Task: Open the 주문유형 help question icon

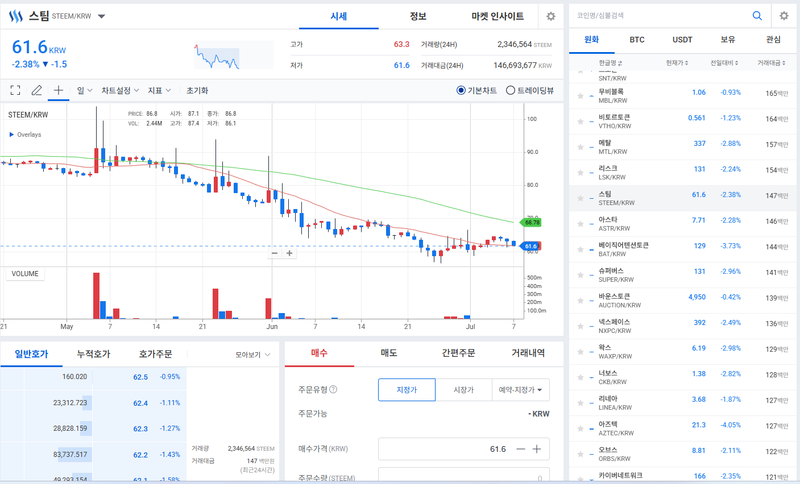Action: coord(333,389)
